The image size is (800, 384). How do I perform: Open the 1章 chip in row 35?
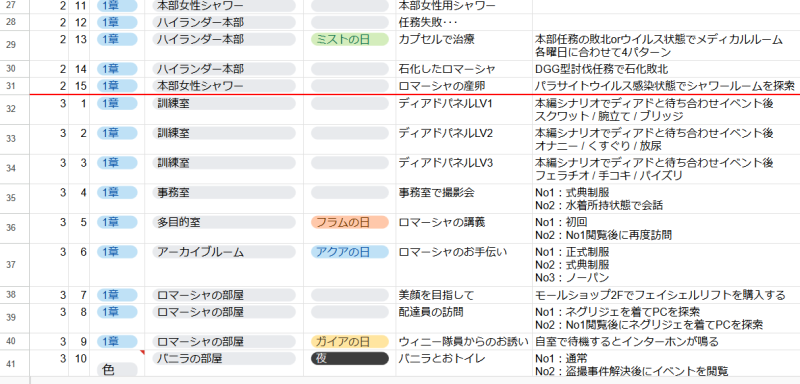tap(117, 193)
